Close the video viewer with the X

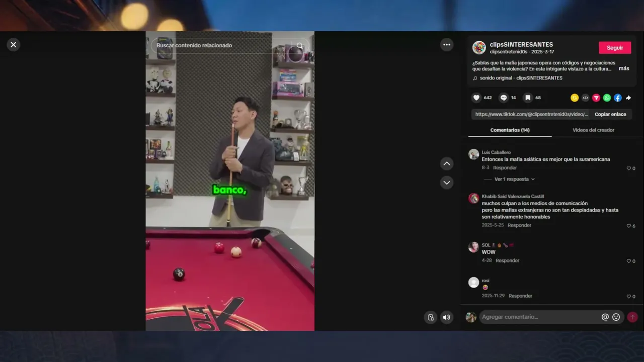click(14, 45)
